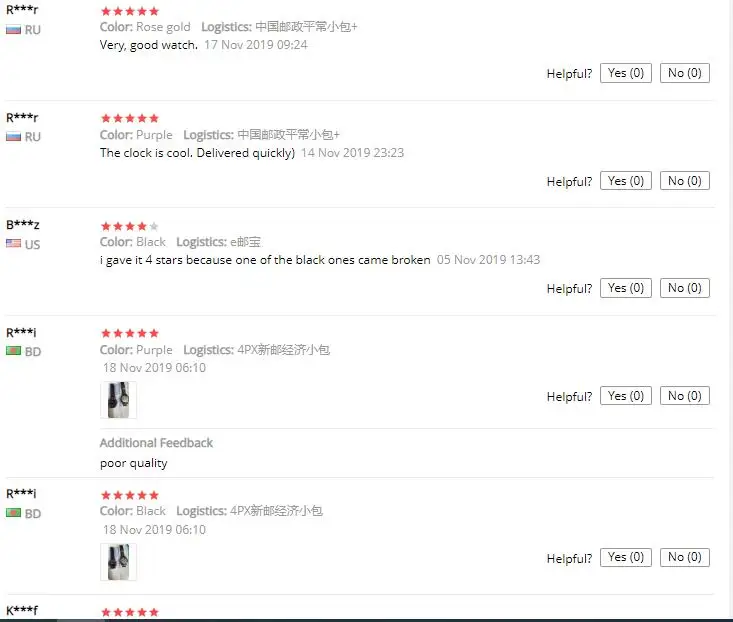Click the US flag icon next to B***z

point(13,243)
